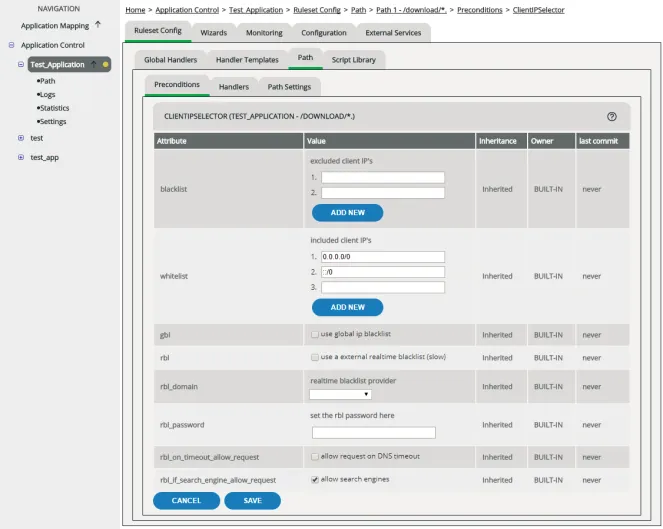Click the Inheritance column header
The image size is (663, 529).
[x=501, y=141]
